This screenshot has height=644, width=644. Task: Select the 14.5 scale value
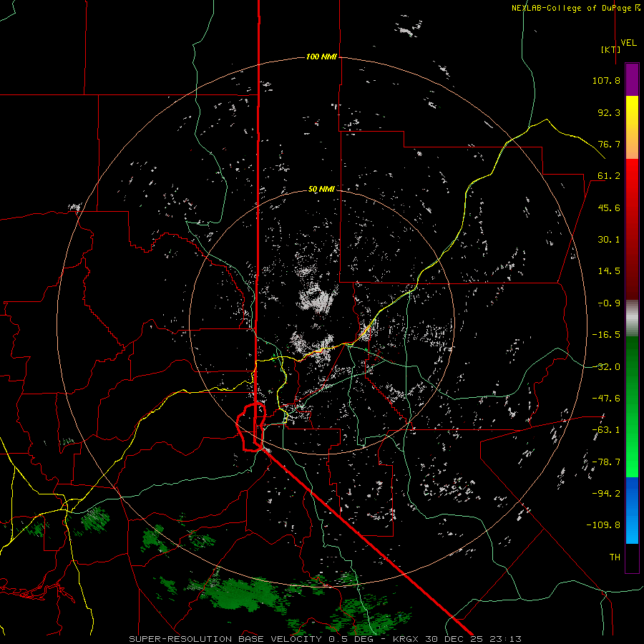(x=609, y=271)
